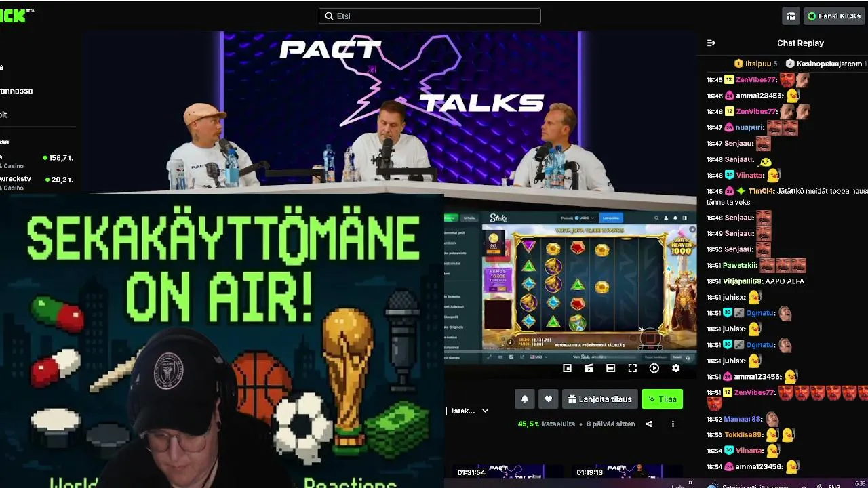
Task: Click ZenVibes77's yellow 12 badge at 18:51
Action: (x=729, y=392)
